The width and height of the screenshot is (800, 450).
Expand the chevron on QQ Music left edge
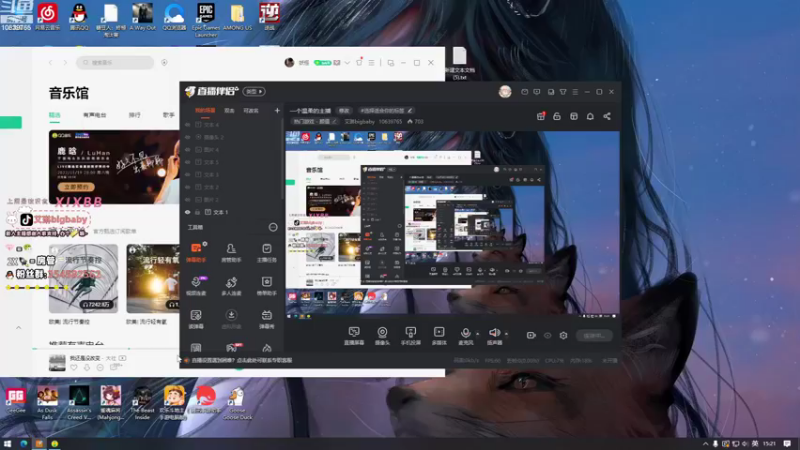18,328
